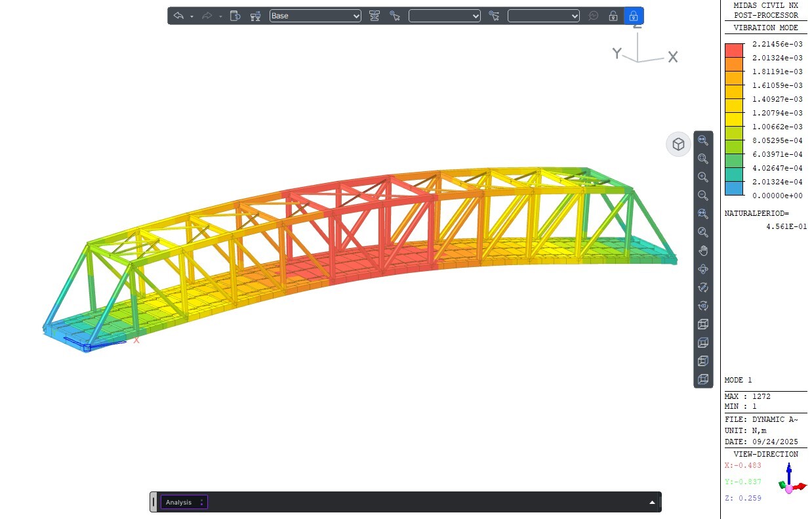Switch to top-face highlighted cube view
The image size is (812, 519).
pyautogui.click(x=703, y=343)
